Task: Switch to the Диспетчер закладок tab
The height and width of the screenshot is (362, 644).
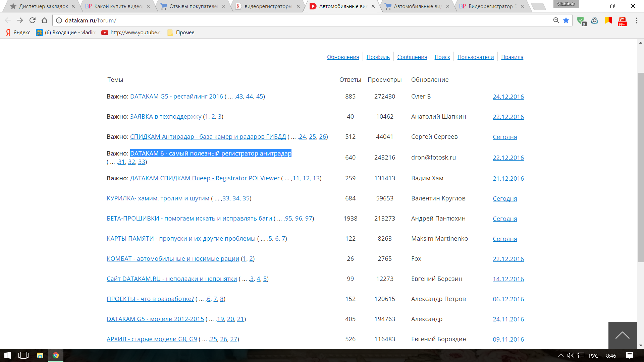Action: 43,6
